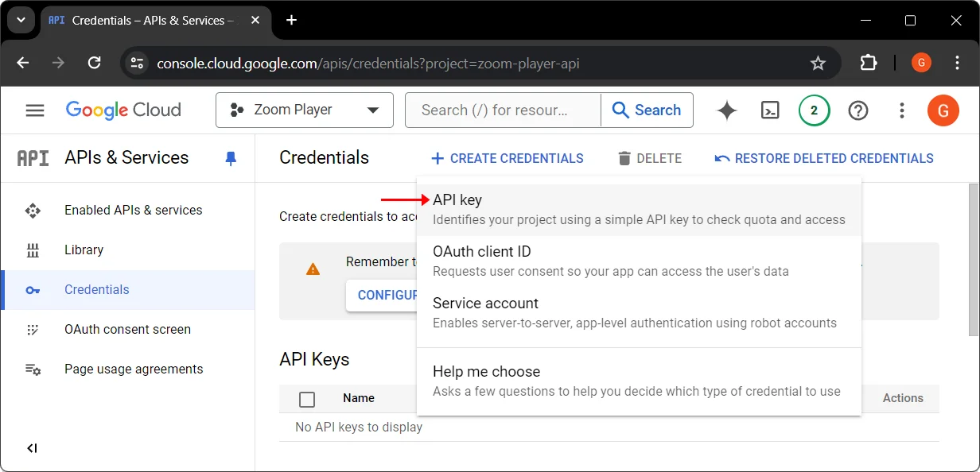Click the page vertical scrollbar
The height and width of the screenshot is (472, 980).
[974, 260]
